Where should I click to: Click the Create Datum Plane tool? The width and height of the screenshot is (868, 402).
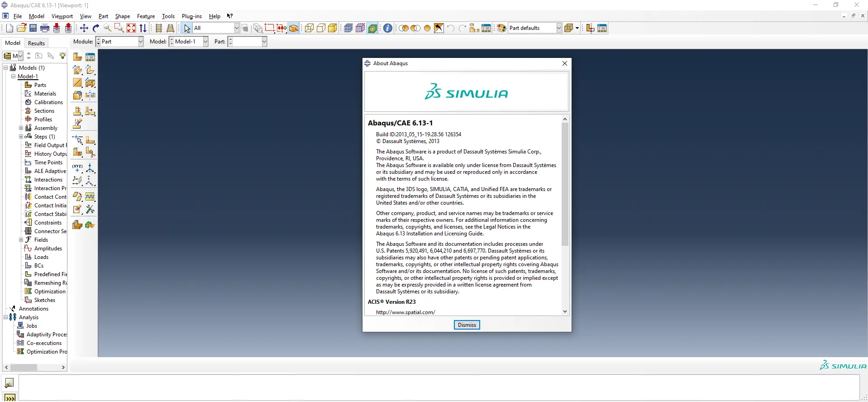(77, 181)
